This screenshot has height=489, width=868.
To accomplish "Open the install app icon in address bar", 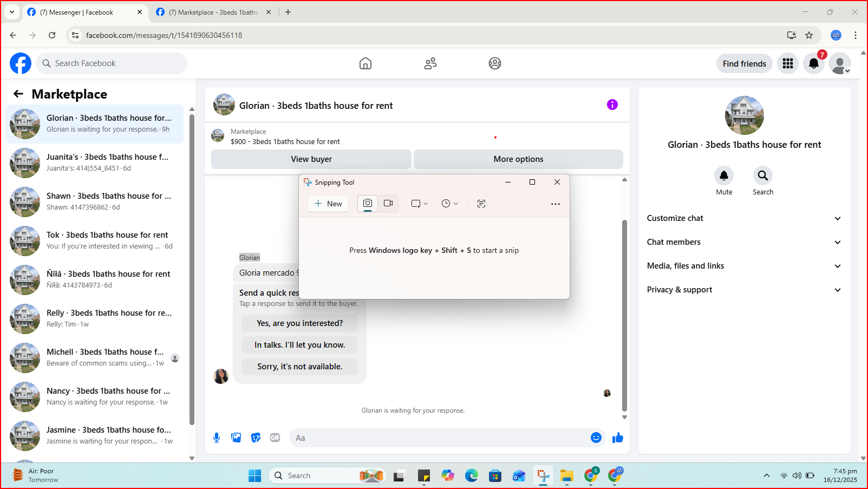I will (x=792, y=35).
